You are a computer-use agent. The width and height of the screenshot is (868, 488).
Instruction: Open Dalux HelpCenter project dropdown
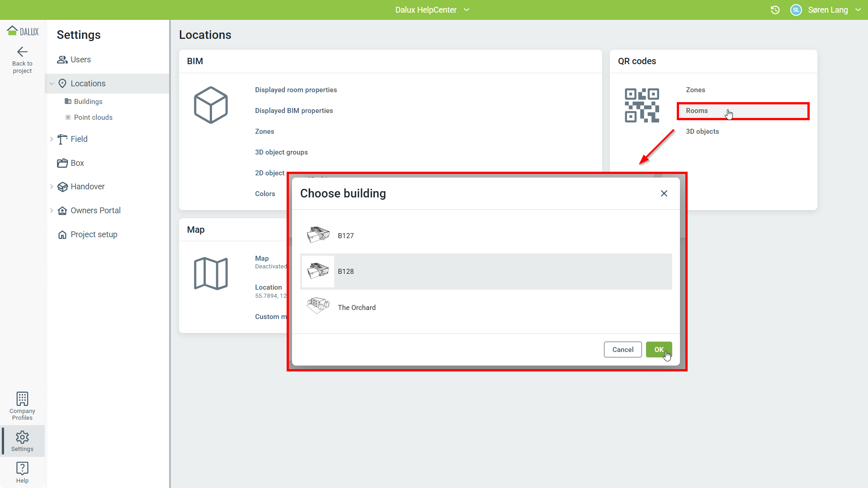[x=467, y=10]
